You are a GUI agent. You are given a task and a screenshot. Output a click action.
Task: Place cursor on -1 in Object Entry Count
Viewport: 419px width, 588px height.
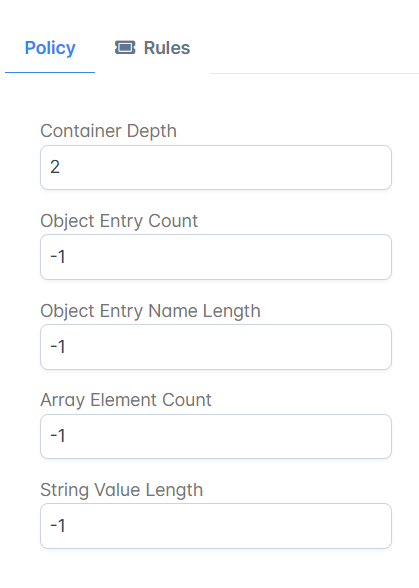(58, 257)
